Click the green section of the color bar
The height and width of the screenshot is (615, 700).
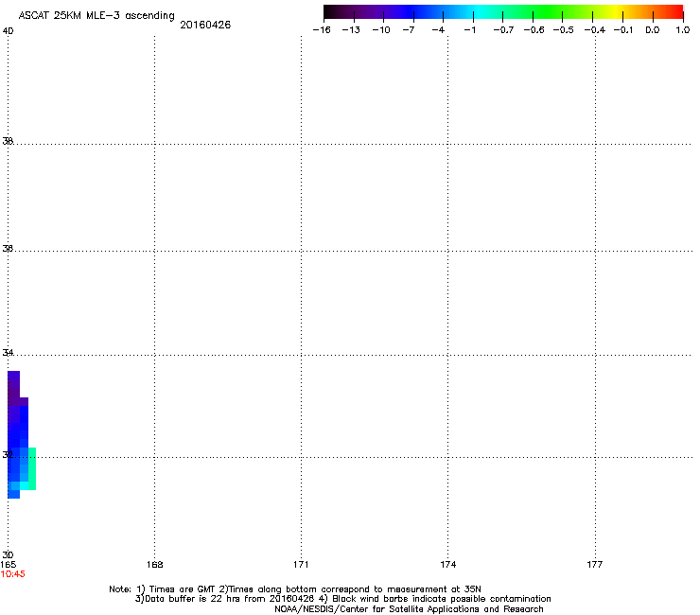tap(547, 12)
